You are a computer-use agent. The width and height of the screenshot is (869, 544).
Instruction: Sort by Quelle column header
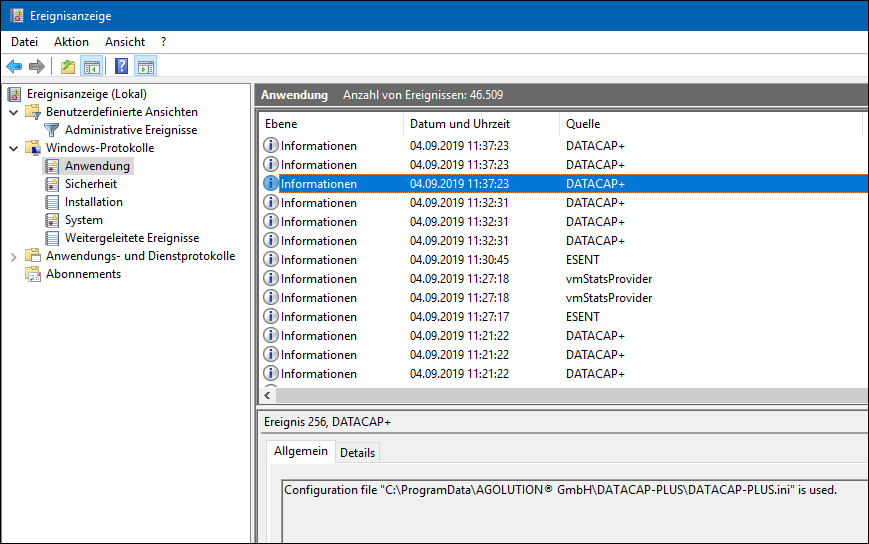click(711, 124)
